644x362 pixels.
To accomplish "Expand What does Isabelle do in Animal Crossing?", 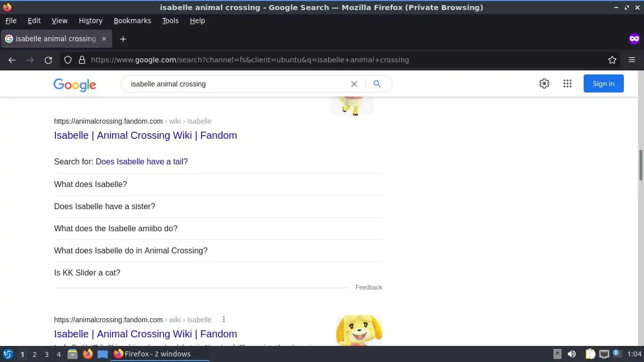I will coord(218,250).
